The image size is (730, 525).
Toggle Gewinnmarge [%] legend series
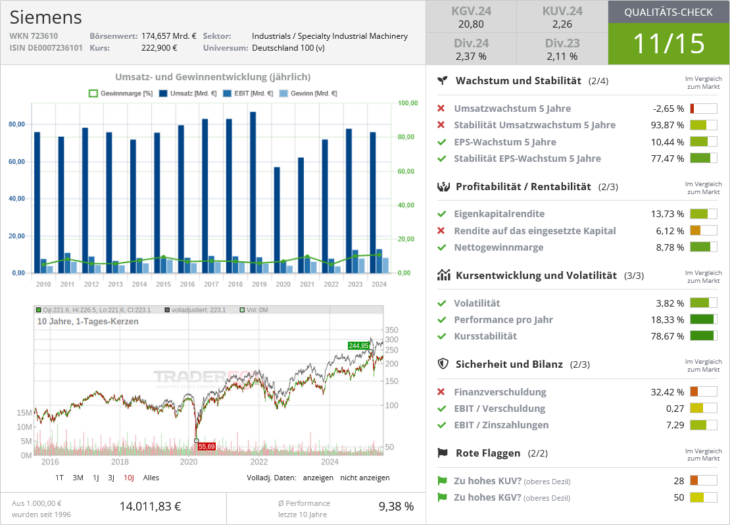(x=121, y=94)
